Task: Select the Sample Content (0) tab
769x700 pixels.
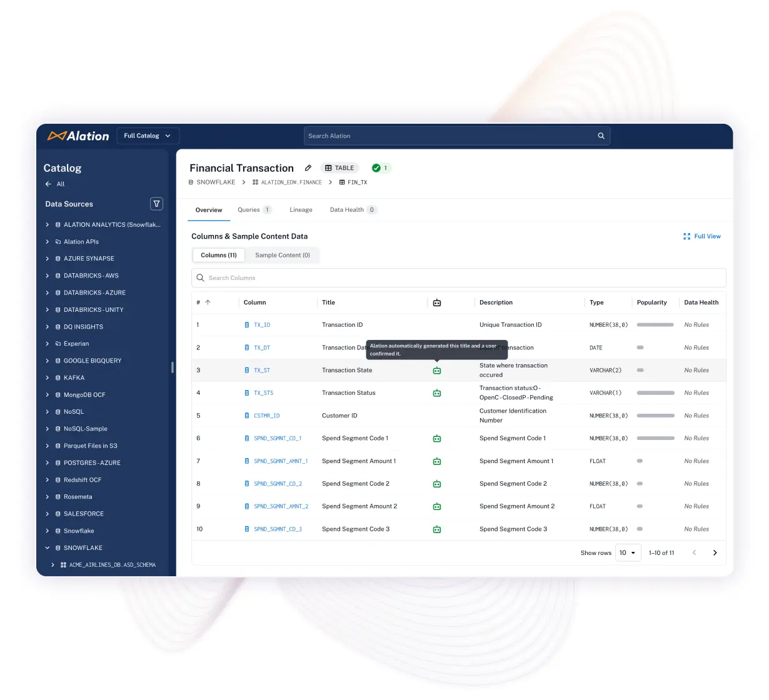Action: 283,255
